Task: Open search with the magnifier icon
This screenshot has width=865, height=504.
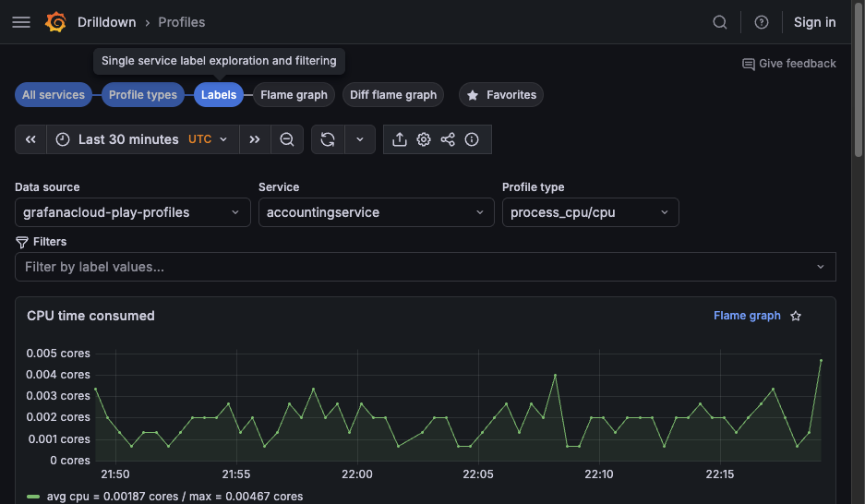Action: coord(720,22)
